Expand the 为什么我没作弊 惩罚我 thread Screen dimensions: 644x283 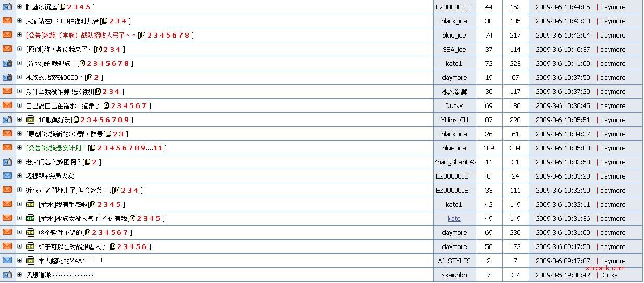[20, 91]
